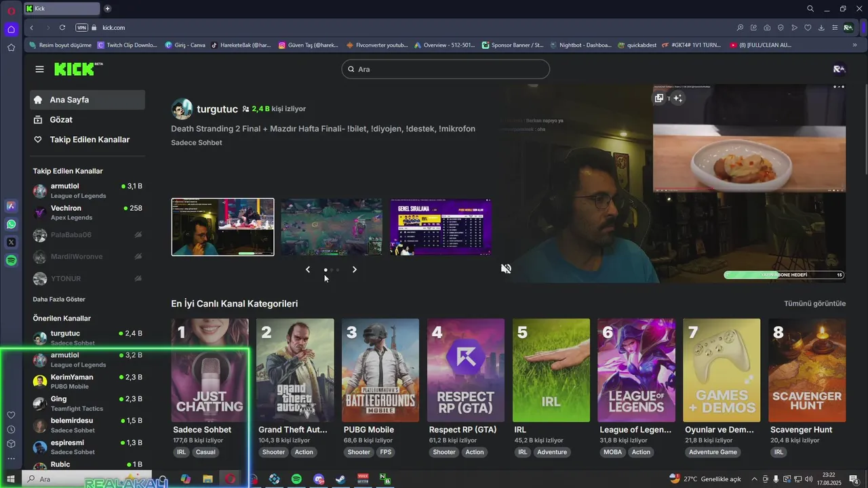868x488 pixels.
Task: Click stream subscriber goal progress bar
Action: click(784, 275)
